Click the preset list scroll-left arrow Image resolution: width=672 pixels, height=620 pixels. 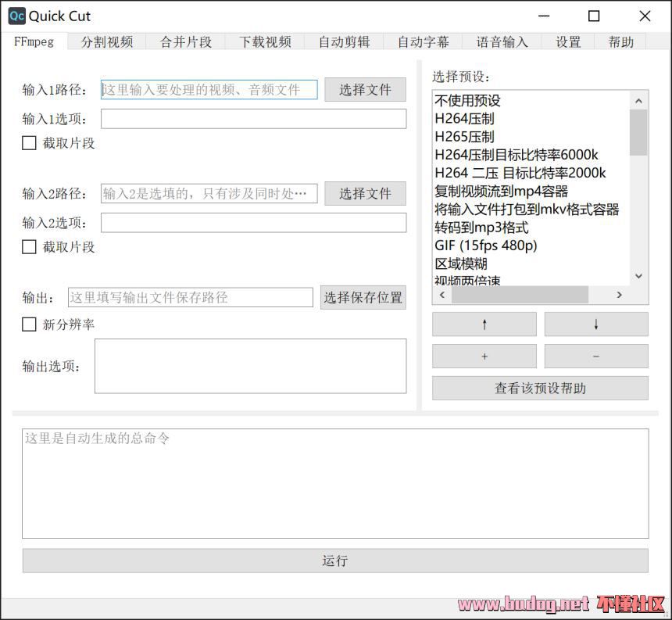(x=441, y=295)
